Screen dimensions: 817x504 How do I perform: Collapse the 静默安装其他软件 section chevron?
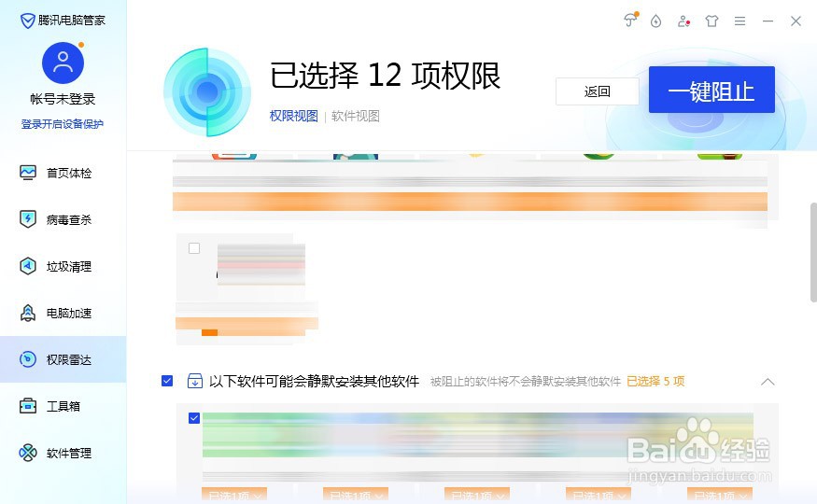click(768, 382)
